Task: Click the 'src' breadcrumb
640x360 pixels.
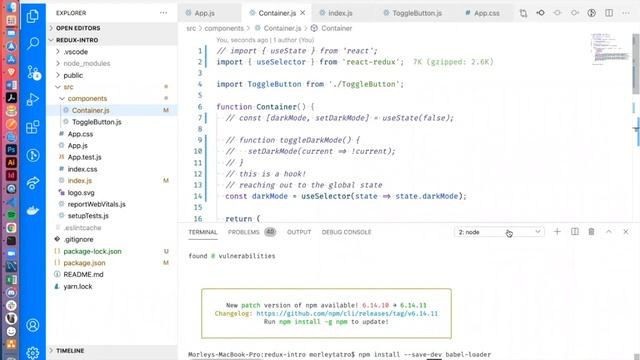Action: click(191, 28)
